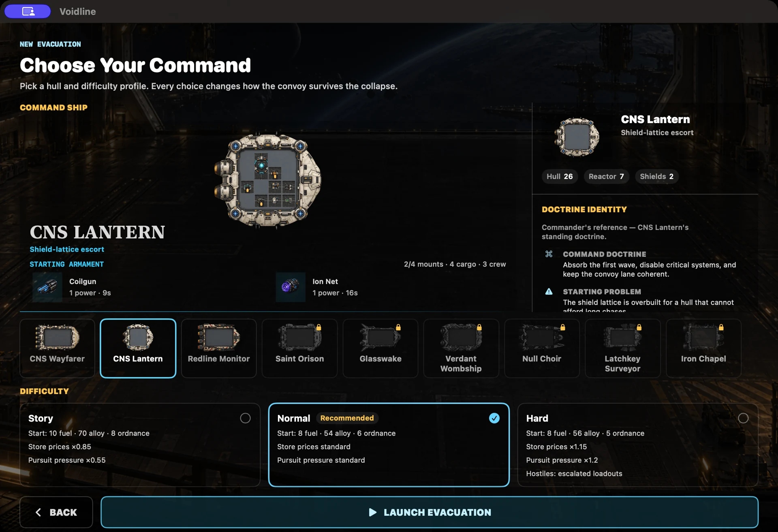Click the Reactor 7 stat pill
The width and height of the screenshot is (778, 532).
pos(606,176)
